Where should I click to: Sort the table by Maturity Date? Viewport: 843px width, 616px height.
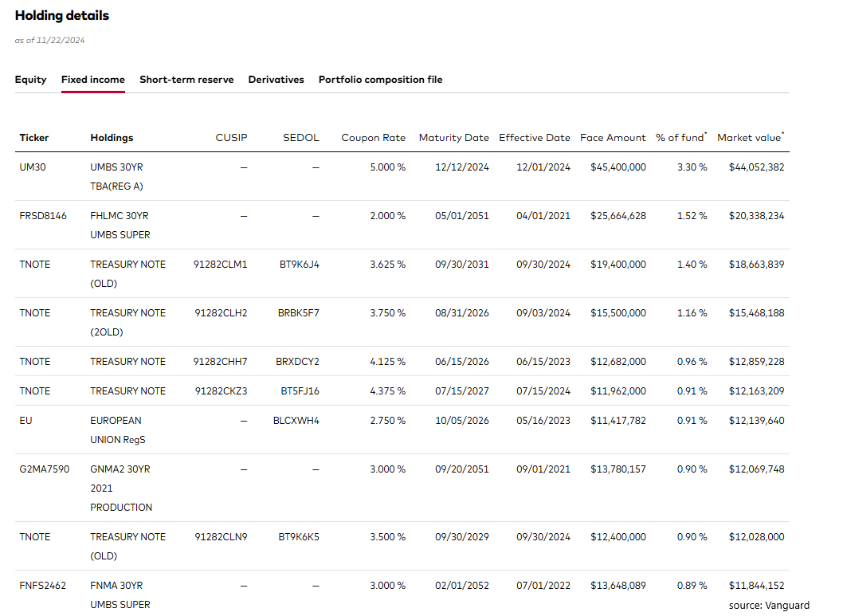[453, 137]
